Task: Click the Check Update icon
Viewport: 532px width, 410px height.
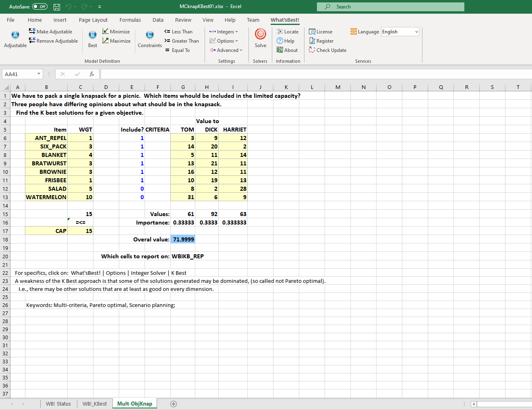Action: (x=312, y=50)
